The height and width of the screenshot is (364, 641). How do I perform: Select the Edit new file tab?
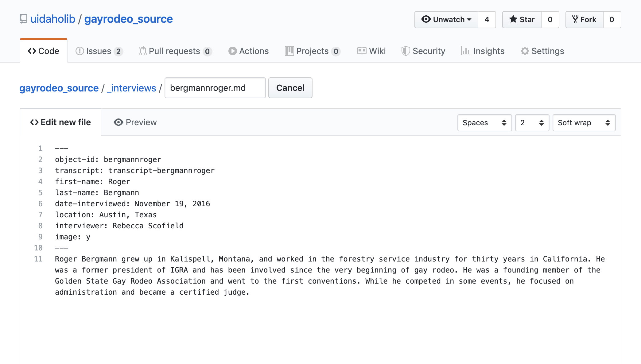(x=60, y=122)
